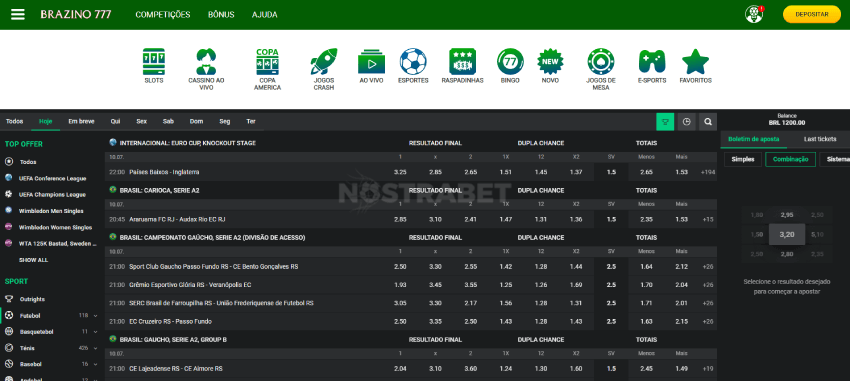Open the hamburger main menu
850x381 pixels.
18,14
